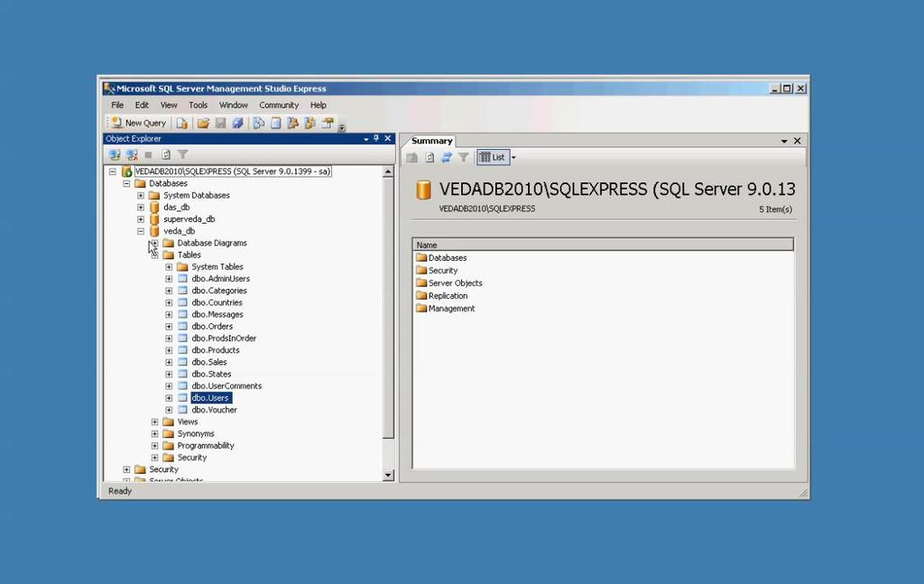Open the main toolbar options dropdown

342,126
